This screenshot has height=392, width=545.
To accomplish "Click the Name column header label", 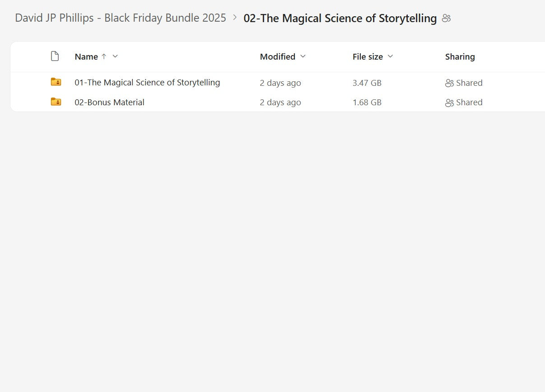I will click(x=86, y=57).
